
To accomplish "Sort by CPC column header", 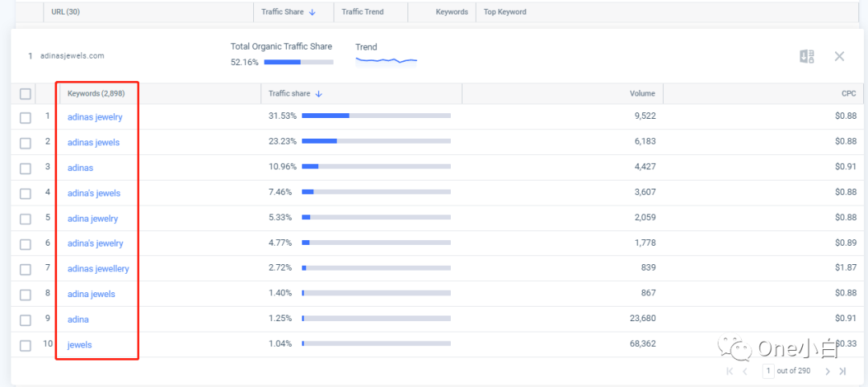I will [x=850, y=94].
